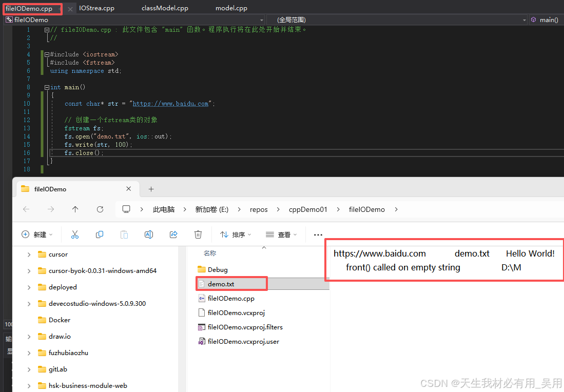Refresh the Explorer folder view
564x392 pixels.
100,209
